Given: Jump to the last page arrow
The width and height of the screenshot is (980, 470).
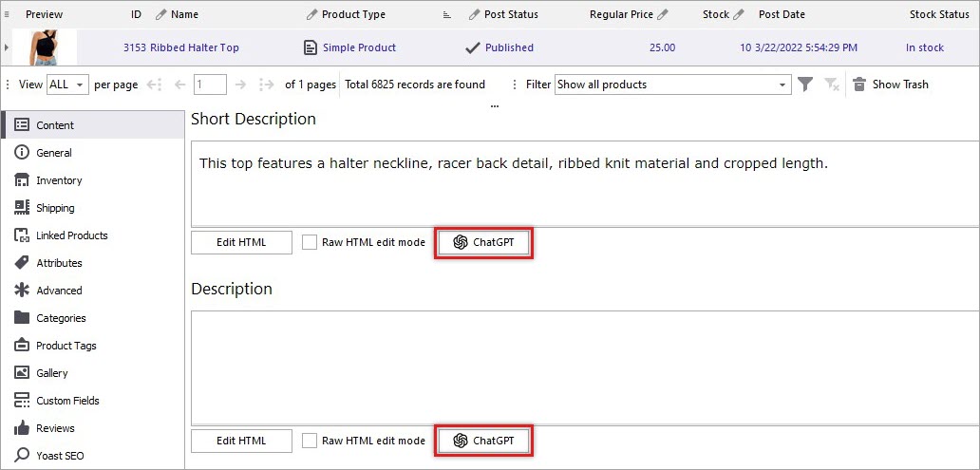Looking at the screenshot, I should coord(266,85).
